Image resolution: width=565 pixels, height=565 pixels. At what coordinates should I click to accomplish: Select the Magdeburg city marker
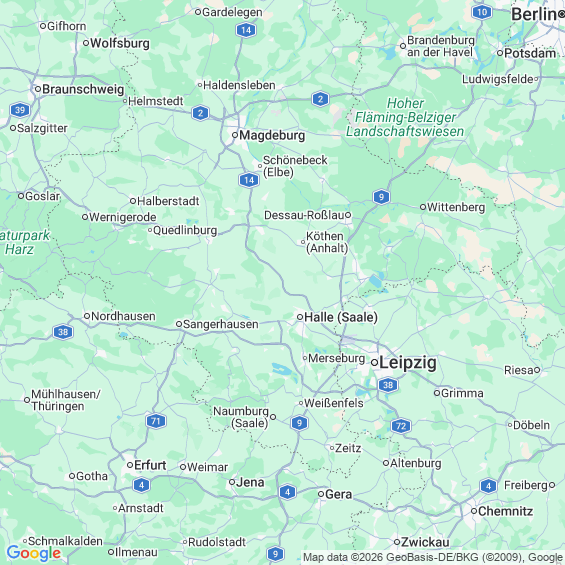click(235, 135)
